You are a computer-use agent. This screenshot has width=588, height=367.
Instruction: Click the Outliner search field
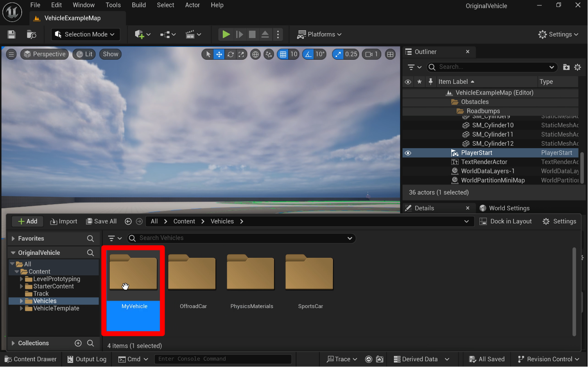[x=493, y=67]
